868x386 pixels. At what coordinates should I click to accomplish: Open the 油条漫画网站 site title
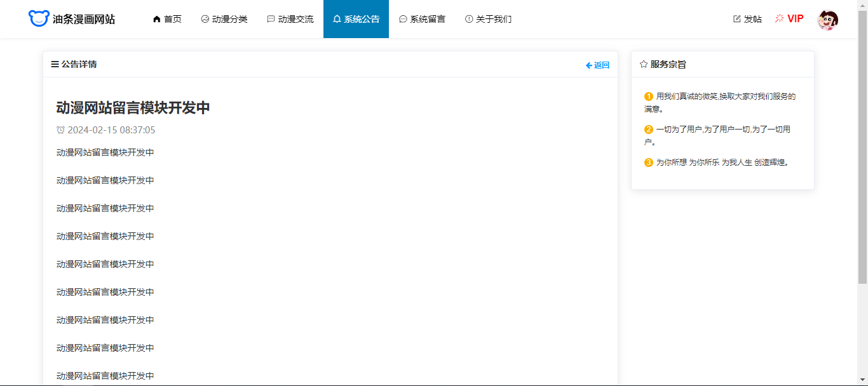(84, 19)
